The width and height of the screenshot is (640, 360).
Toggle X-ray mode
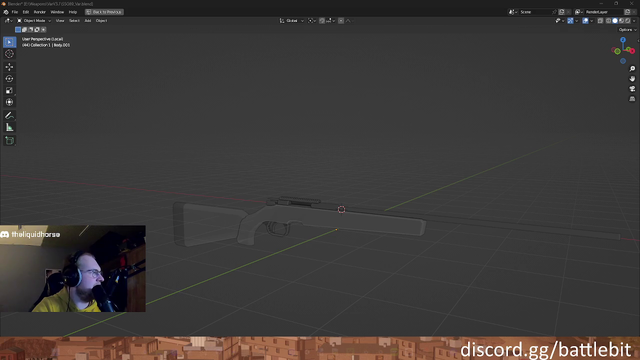coord(600,21)
